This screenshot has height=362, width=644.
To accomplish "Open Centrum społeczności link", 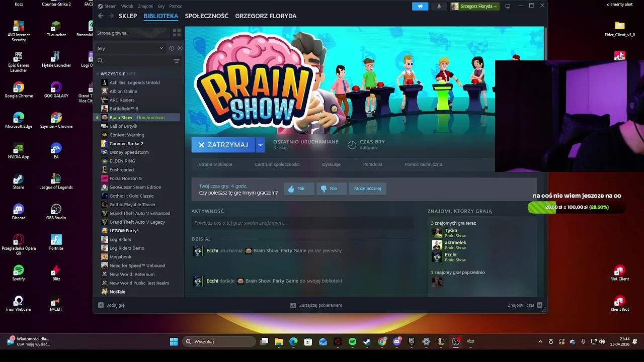I will click(x=277, y=164).
